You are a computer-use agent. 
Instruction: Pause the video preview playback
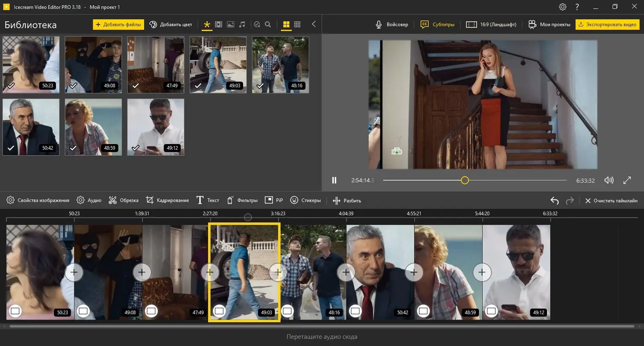(334, 180)
